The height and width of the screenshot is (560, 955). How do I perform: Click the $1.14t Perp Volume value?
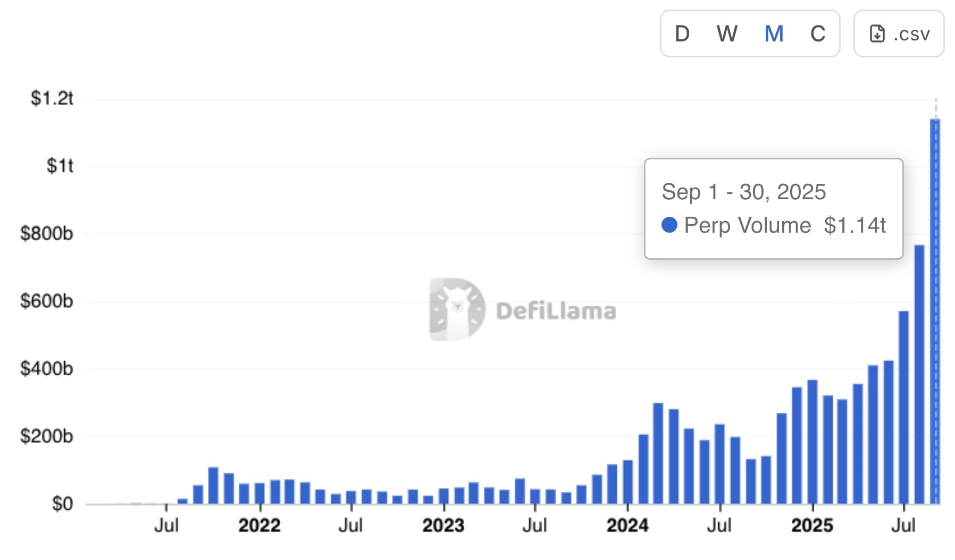click(x=855, y=225)
